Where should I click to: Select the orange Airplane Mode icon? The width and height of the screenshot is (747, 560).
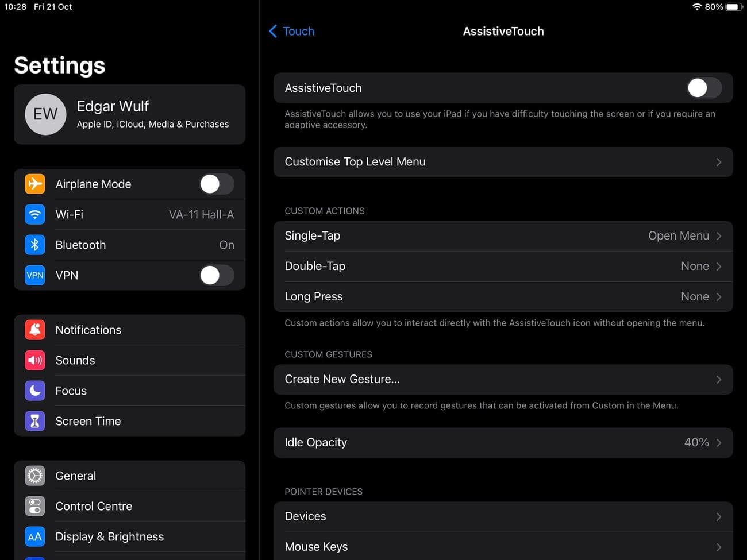34,184
